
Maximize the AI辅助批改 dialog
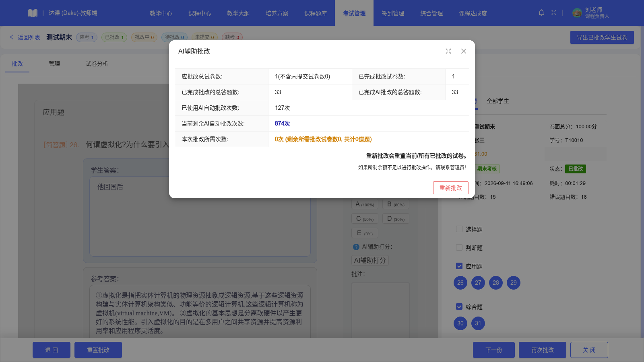[448, 51]
